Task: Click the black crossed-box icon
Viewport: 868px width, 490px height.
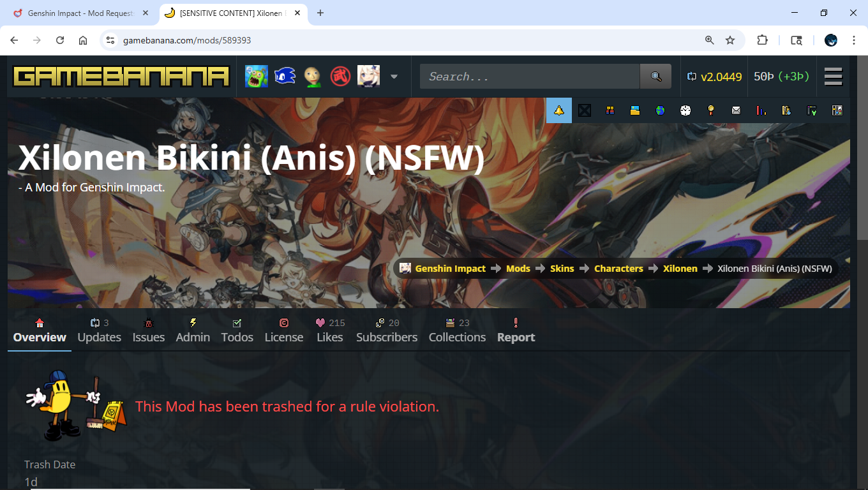Action: 584,110
